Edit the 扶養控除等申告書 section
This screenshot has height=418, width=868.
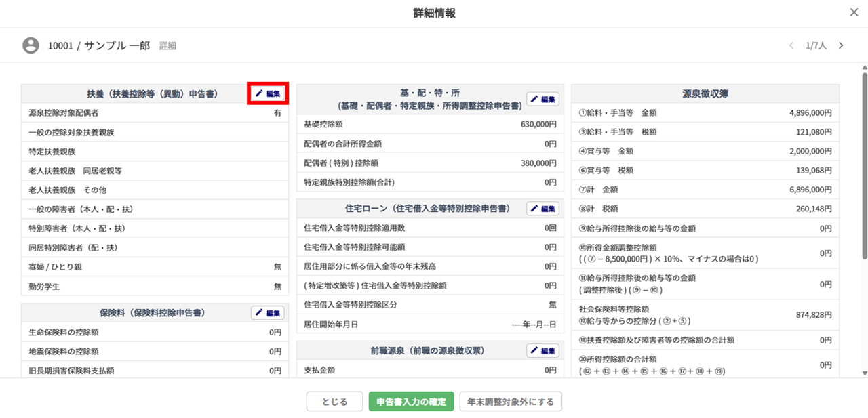[x=268, y=93]
